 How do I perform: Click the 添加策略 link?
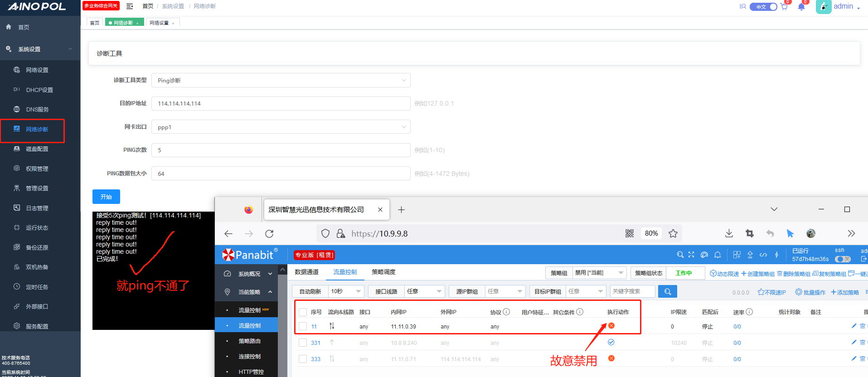coord(845,292)
